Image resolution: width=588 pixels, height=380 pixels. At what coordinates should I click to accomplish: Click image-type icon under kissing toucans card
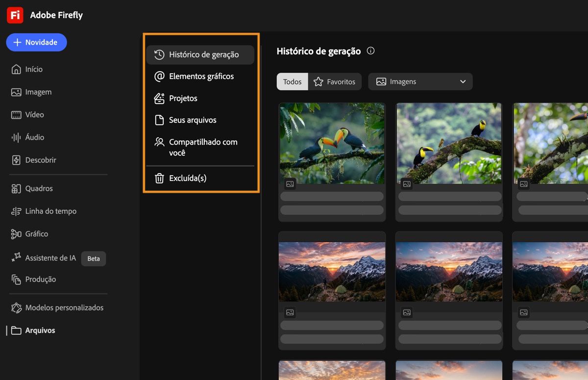tap(290, 184)
